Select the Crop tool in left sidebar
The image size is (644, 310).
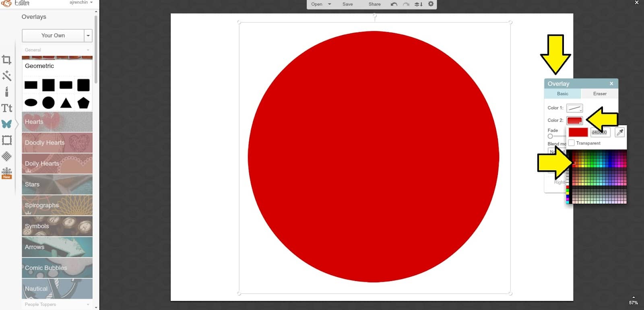(6, 60)
